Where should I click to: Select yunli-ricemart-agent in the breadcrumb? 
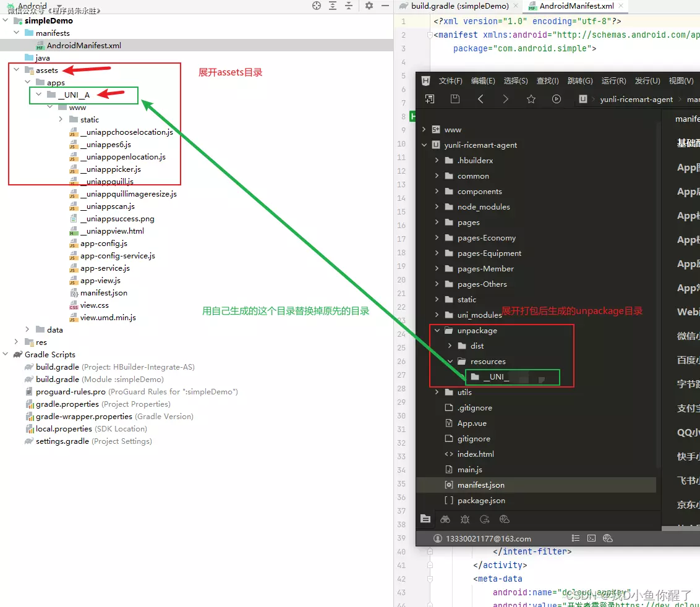(x=636, y=99)
